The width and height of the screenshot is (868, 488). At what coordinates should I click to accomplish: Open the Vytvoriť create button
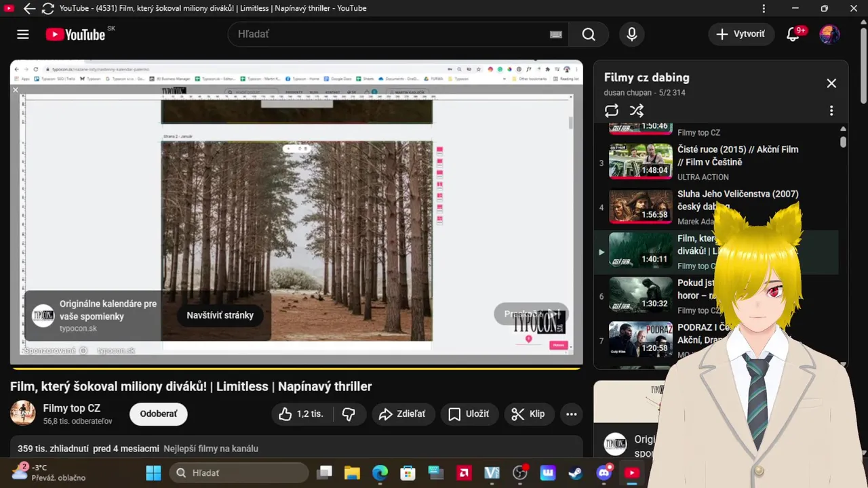tap(741, 34)
